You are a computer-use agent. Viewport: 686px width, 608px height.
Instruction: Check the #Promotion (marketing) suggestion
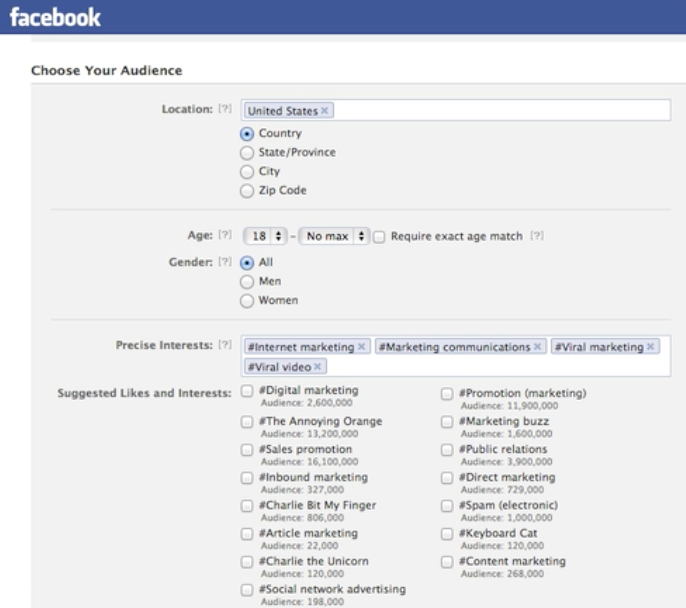click(447, 394)
